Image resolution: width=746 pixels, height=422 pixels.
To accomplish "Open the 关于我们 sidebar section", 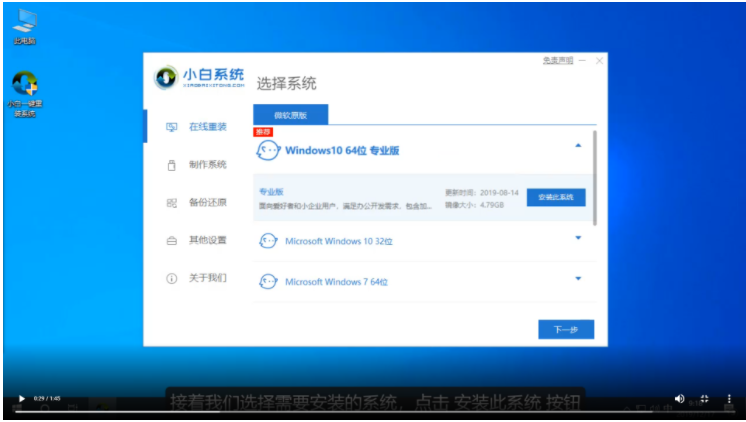I will [x=196, y=278].
